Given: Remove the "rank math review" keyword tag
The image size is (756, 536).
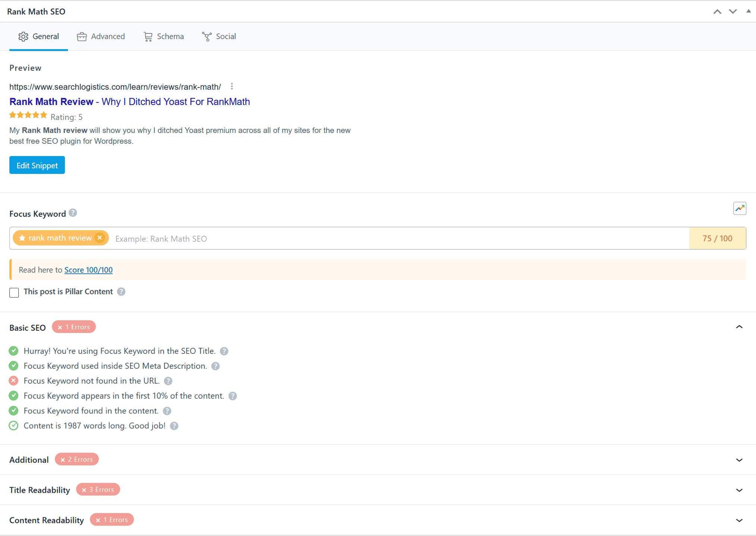Looking at the screenshot, I should [100, 238].
